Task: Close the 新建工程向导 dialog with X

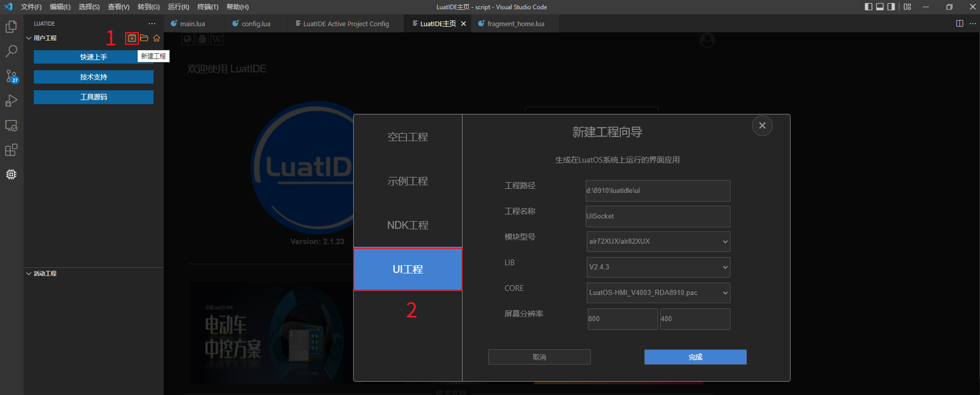Action: [x=762, y=126]
